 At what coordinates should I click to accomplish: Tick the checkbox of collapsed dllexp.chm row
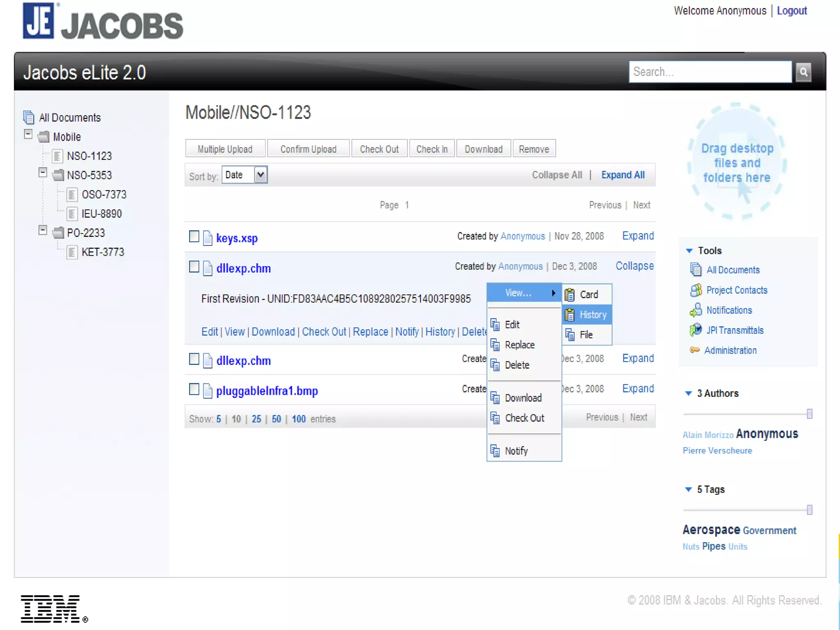click(194, 359)
